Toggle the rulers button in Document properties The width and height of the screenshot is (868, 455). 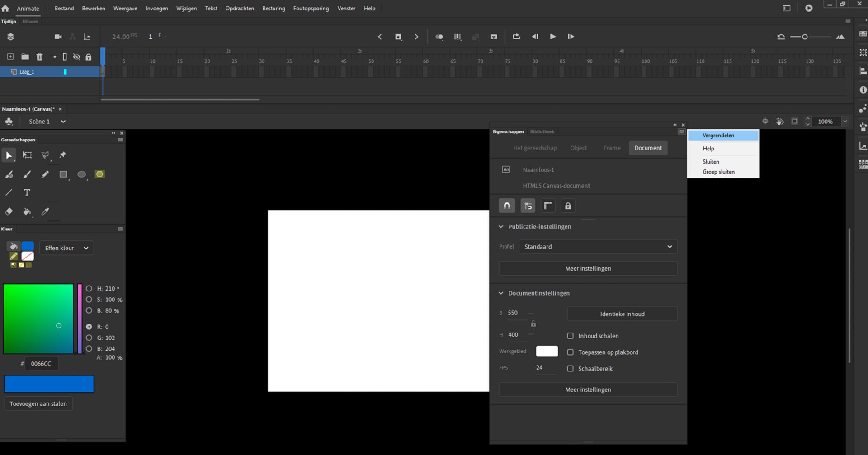coord(548,206)
